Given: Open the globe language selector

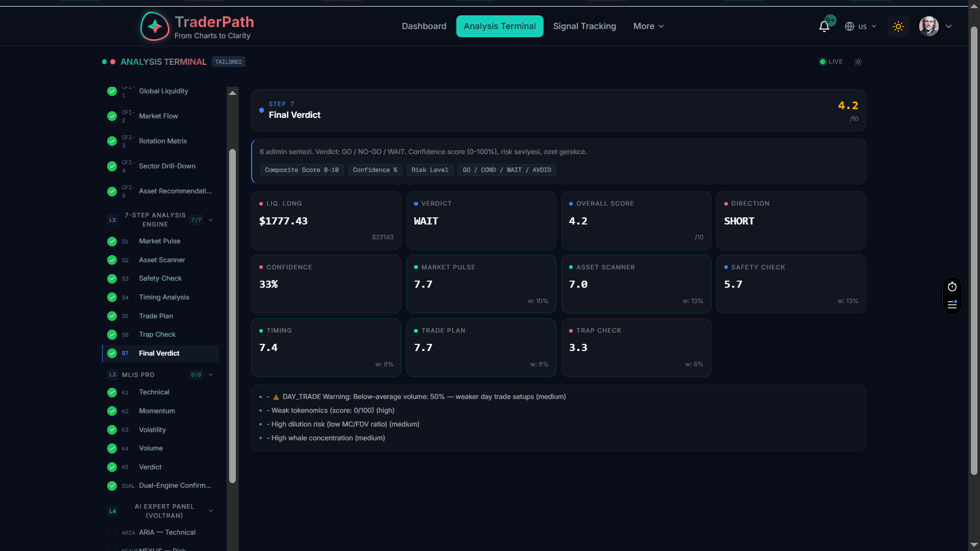Looking at the screenshot, I should click(x=849, y=26).
